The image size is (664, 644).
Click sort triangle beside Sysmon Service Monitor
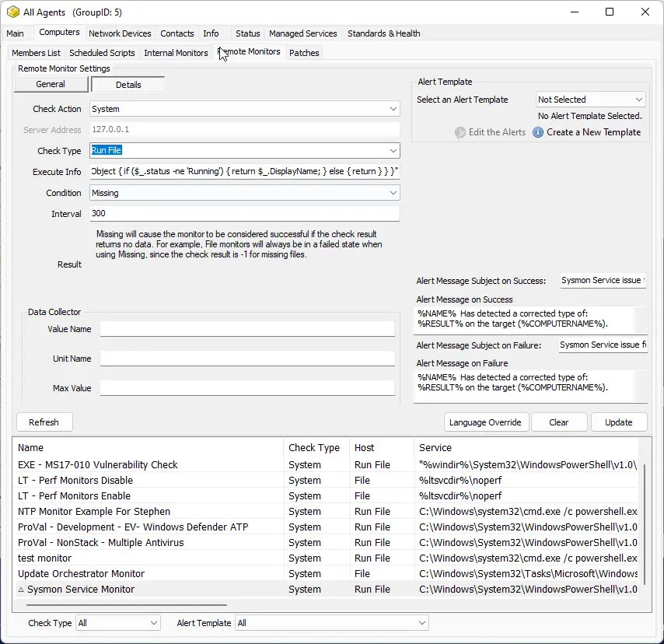[x=21, y=590]
